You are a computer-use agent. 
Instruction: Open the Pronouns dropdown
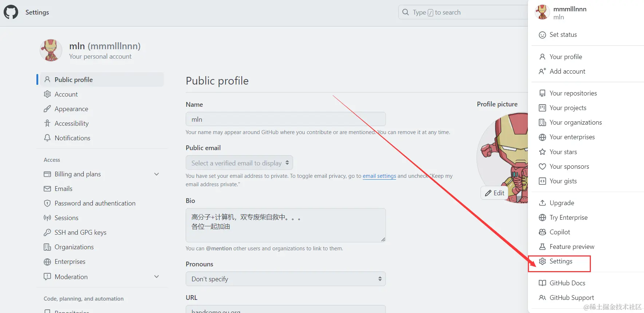(x=286, y=279)
